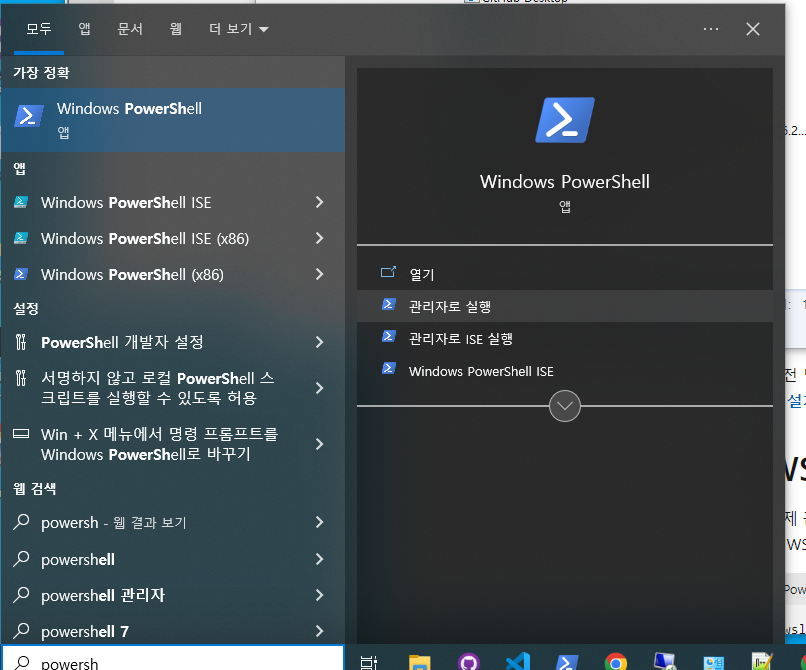Viewport: 806px width, 670px height.
Task: Switch to the 문서 tab
Action: pos(130,29)
